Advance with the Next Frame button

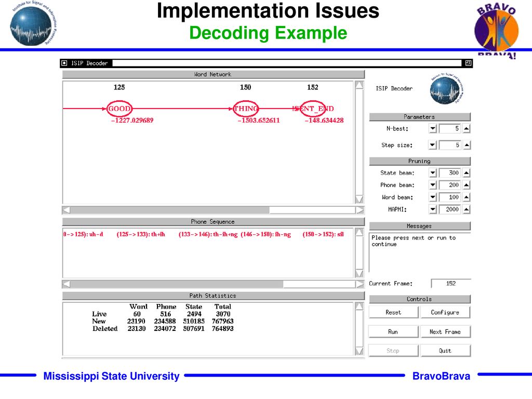click(445, 332)
